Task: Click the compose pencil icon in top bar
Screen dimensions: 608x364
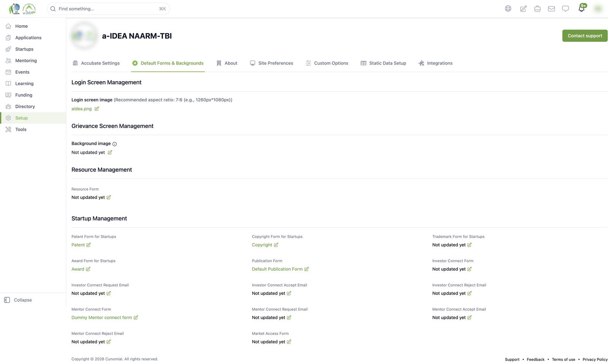Action: click(x=523, y=9)
